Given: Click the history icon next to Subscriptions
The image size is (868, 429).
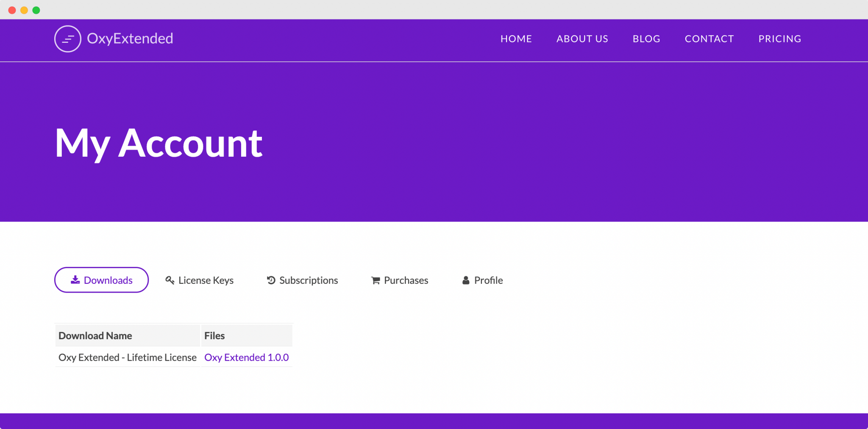Looking at the screenshot, I should (x=271, y=280).
